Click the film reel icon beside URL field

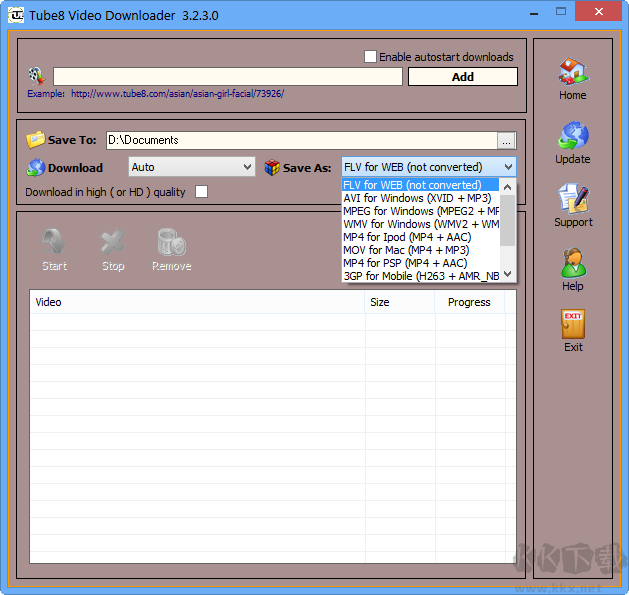[37, 76]
